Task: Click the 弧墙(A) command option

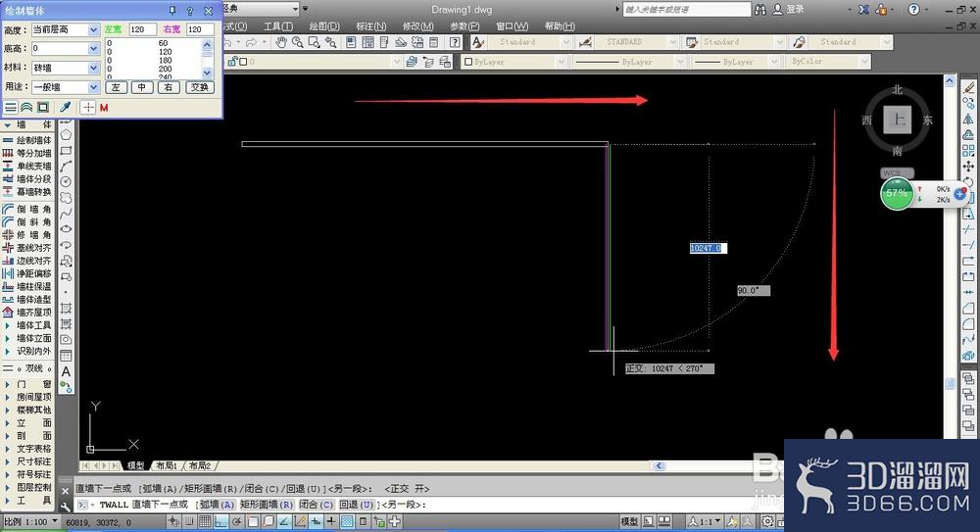Action: (x=217, y=505)
